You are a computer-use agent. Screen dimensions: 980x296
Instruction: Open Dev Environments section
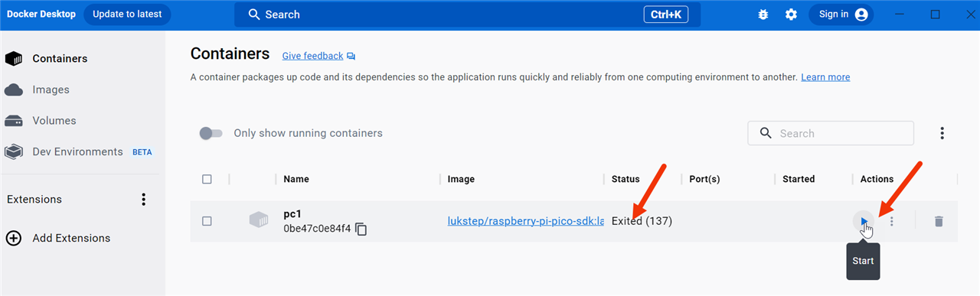coord(78,152)
